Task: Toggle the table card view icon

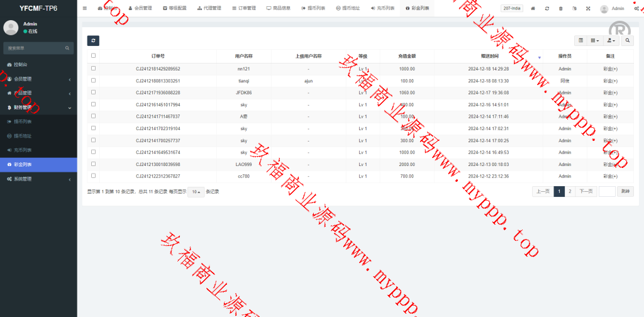Action: pos(580,40)
